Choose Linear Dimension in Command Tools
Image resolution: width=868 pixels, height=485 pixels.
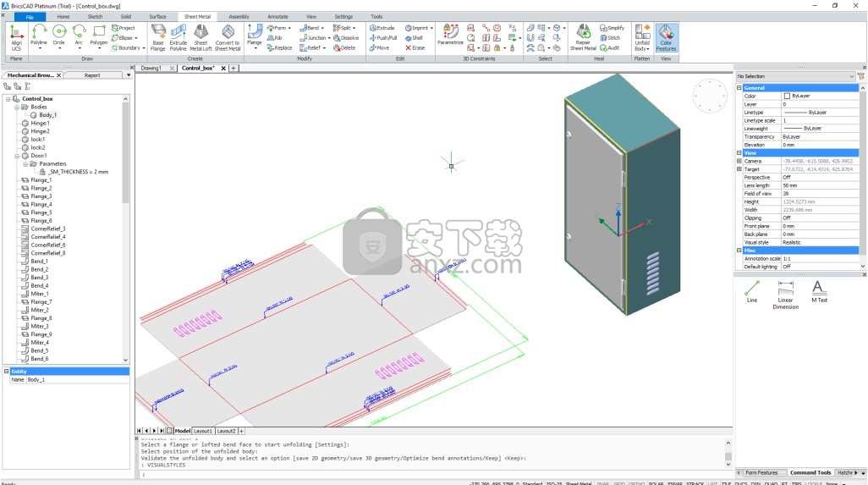point(786,295)
